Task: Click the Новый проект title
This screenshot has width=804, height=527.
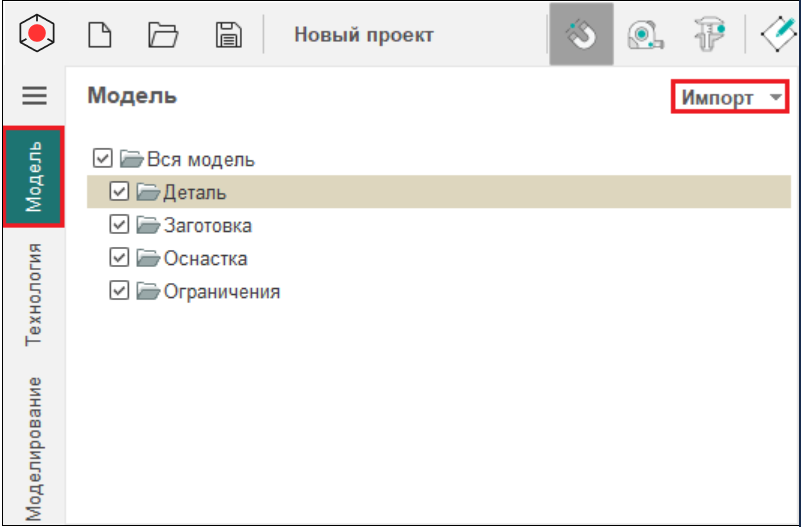Action: coord(363,35)
